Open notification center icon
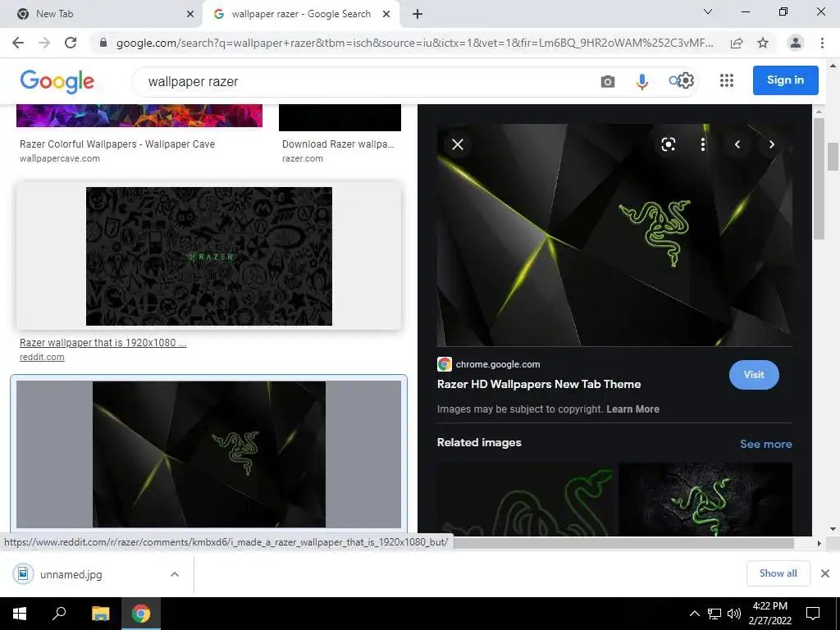The width and height of the screenshot is (840, 630). [x=813, y=614]
